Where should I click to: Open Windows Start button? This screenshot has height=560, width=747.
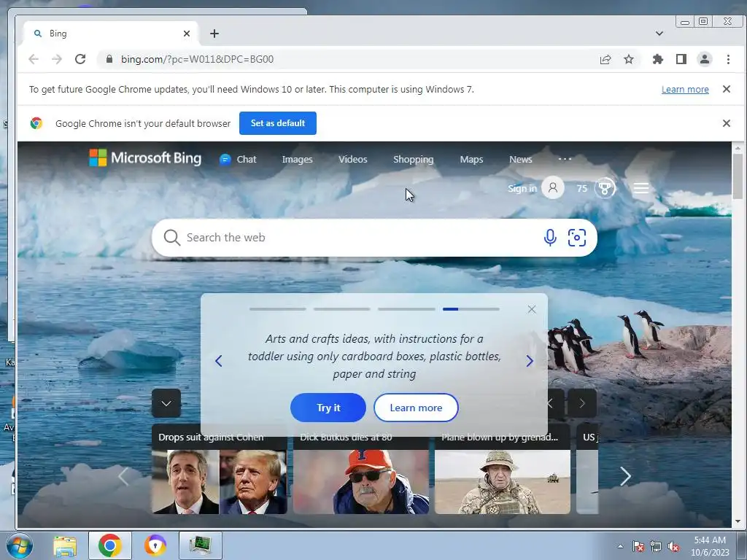20,545
